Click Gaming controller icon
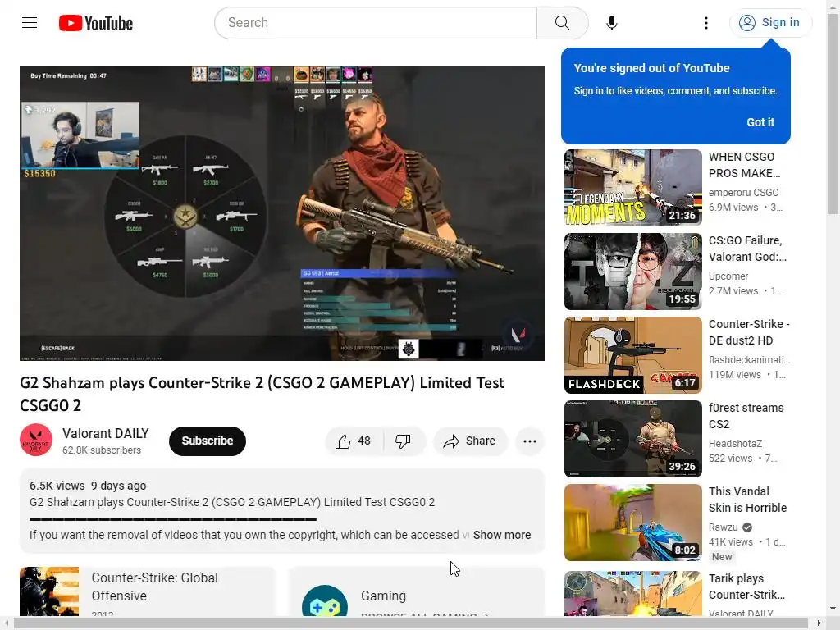Screen dimensions: 840x630 coord(325,601)
